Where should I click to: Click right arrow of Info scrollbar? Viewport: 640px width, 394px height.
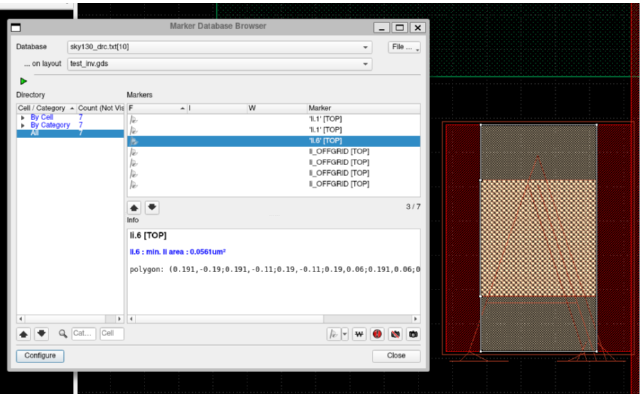(416, 319)
